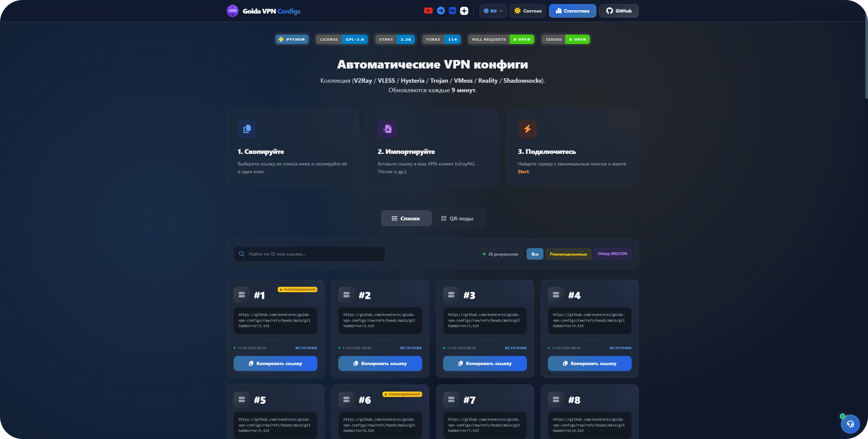
Task: Click the 11.05.2026 08:38 timestamp on card #1
Action: tap(252, 348)
